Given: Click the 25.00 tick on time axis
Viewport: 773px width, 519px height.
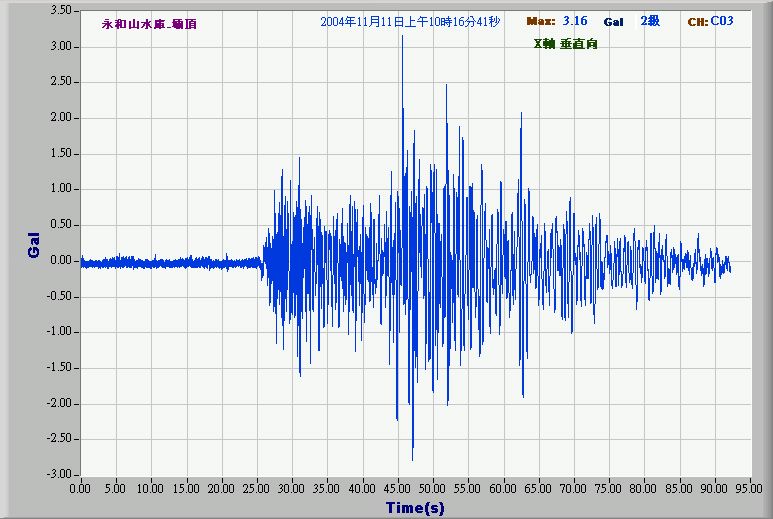Looking at the screenshot, I should [x=256, y=489].
